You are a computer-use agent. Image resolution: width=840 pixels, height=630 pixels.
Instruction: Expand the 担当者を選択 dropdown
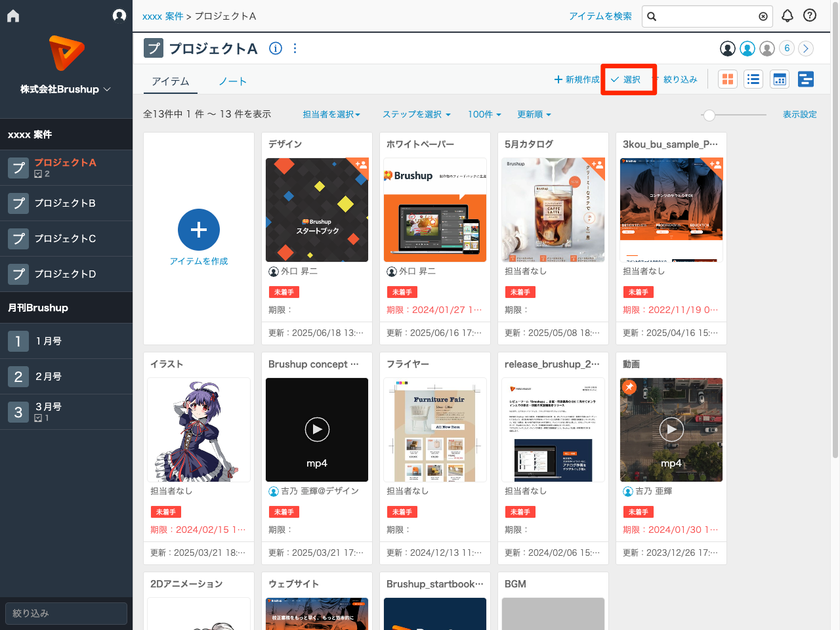tap(331, 114)
